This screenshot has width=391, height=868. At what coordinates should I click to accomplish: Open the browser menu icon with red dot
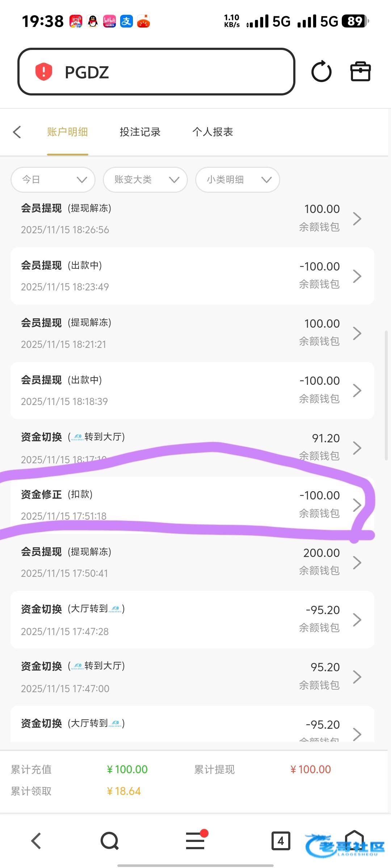pyautogui.click(x=195, y=841)
